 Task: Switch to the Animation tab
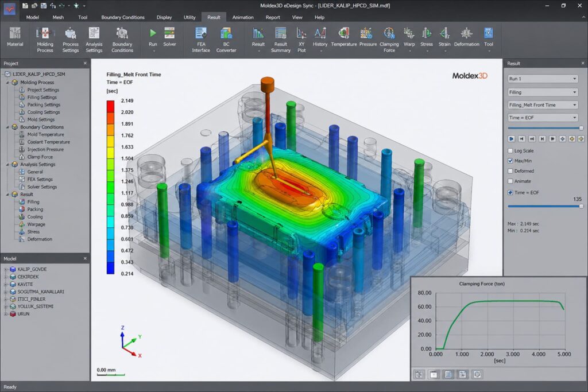(243, 17)
